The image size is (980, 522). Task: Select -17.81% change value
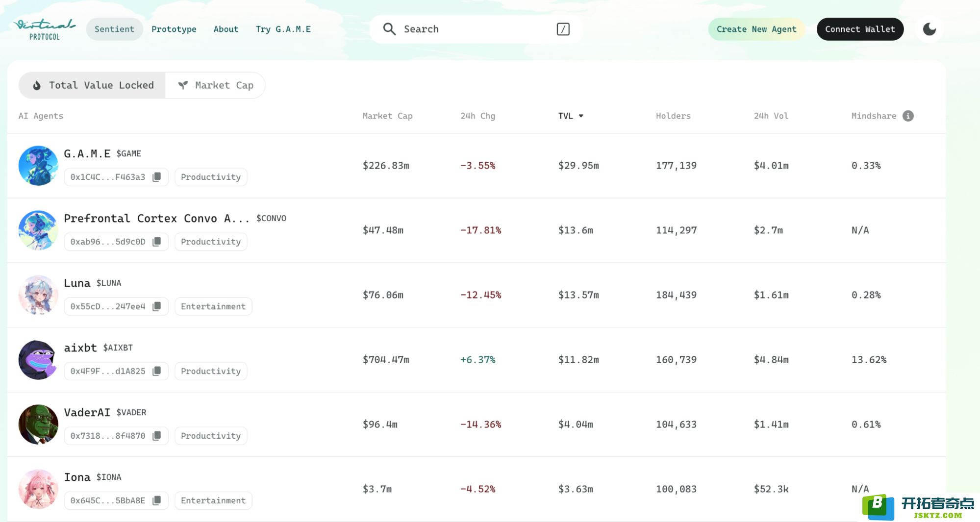[x=480, y=230]
